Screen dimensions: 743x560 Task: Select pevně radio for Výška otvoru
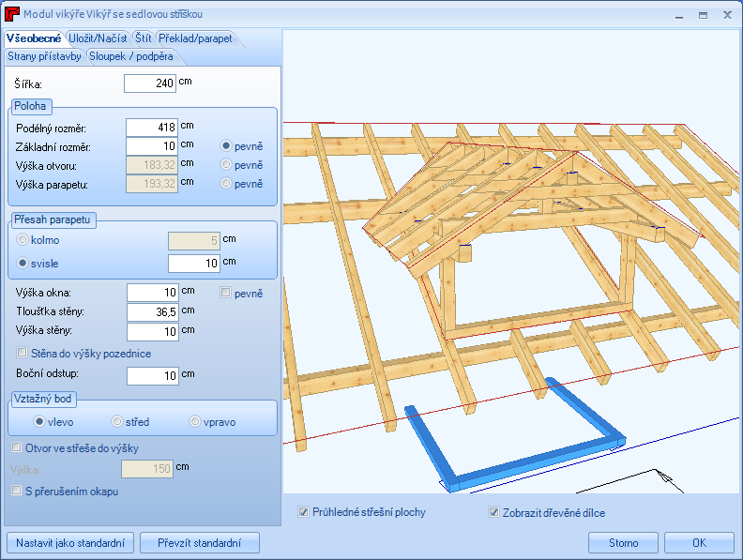(x=226, y=164)
